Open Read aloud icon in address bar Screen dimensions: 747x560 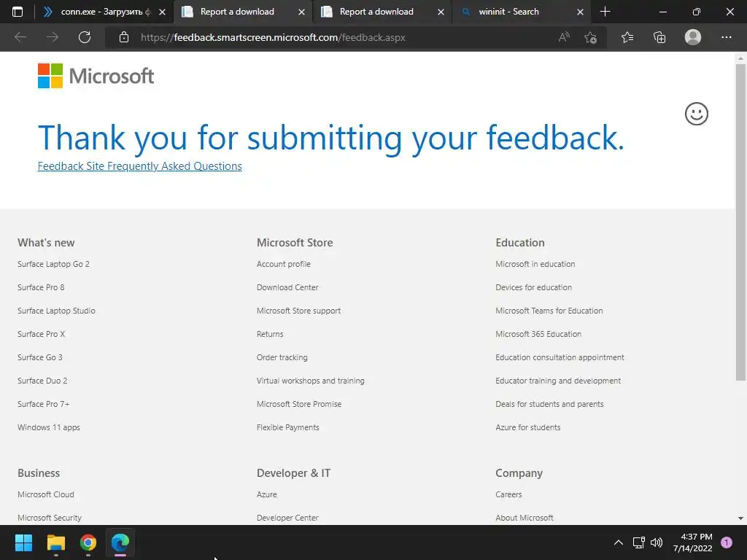point(564,37)
